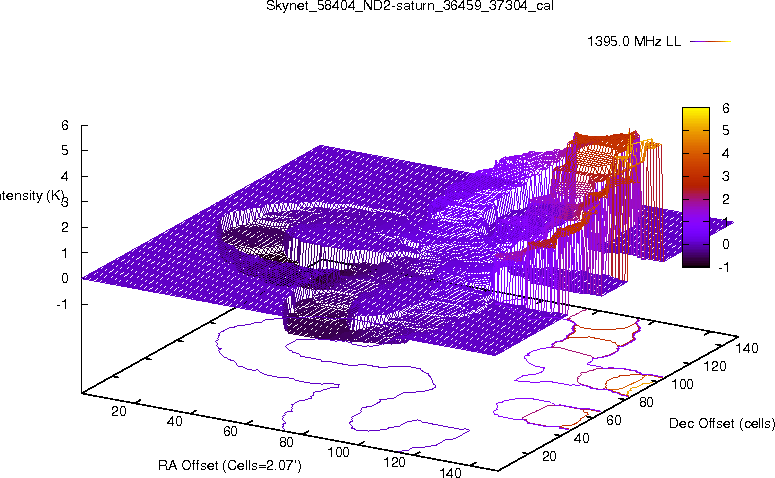Click RA Offset tick label 140
The height and width of the screenshot is (478, 775).
450,472
